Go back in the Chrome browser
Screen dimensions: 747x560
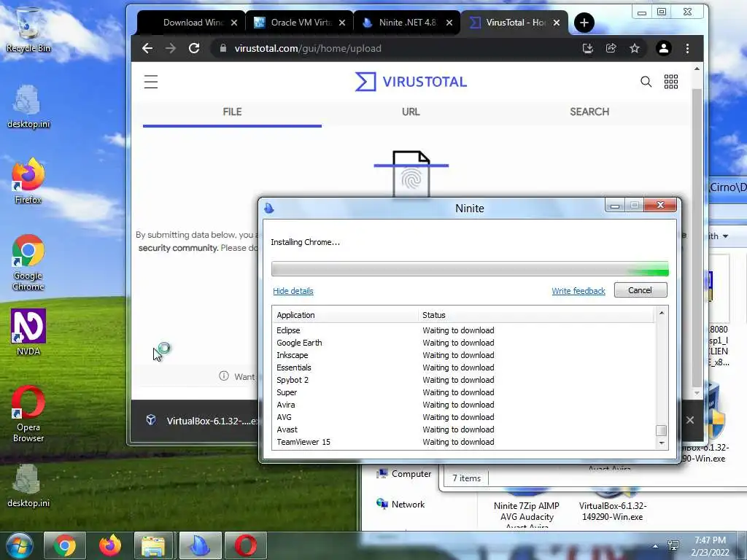click(x=147, y=48)
